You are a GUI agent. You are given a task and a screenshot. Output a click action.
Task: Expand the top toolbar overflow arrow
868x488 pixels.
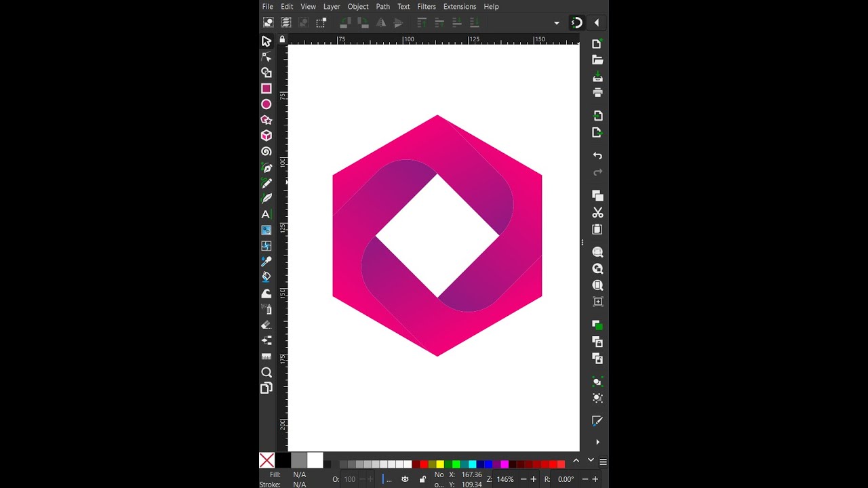[557, 23]
